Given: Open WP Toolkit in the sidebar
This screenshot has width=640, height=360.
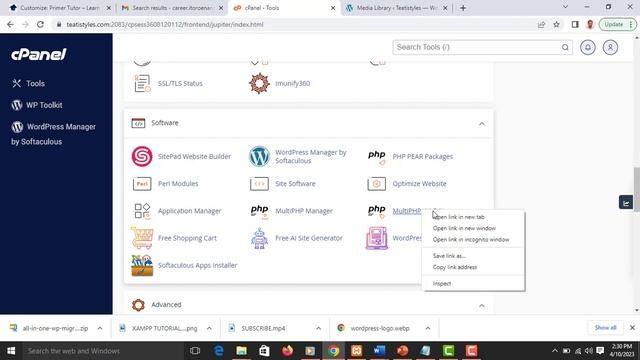Looking at the screenshot, I should (37, 105).
